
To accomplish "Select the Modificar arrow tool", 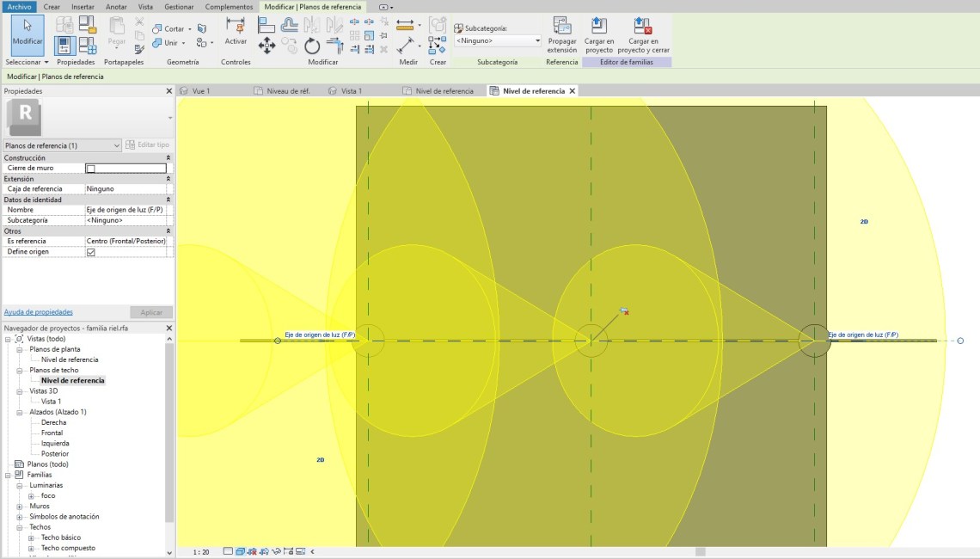I will [28, 33].
